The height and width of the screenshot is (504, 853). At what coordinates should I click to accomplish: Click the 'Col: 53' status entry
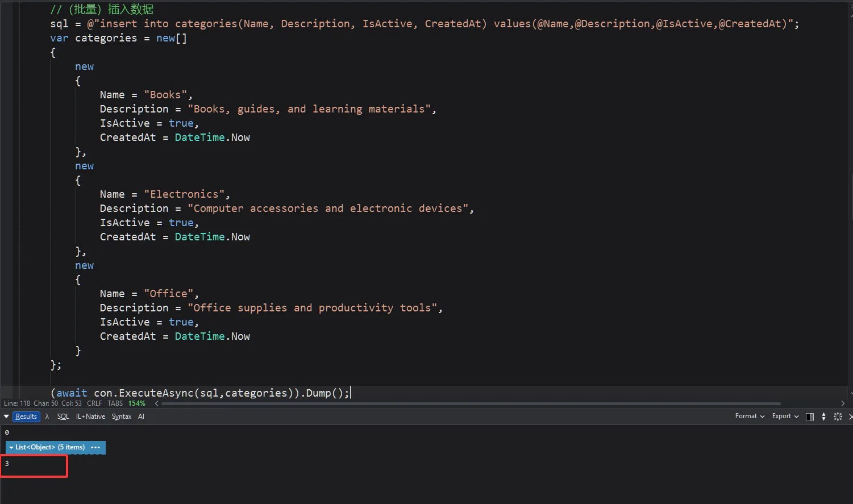click(x=72, y=403)
